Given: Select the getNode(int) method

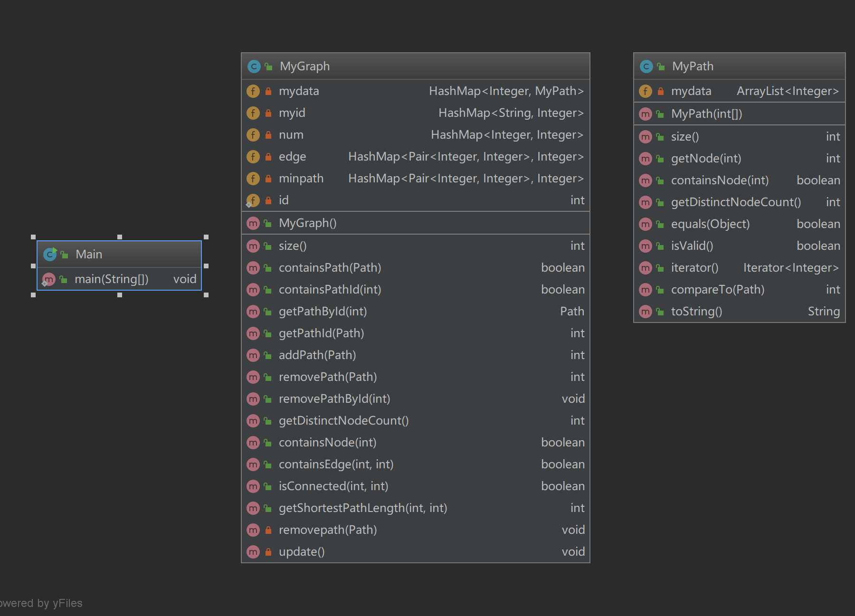Looking at the screenshot, I should pos(740,159).
